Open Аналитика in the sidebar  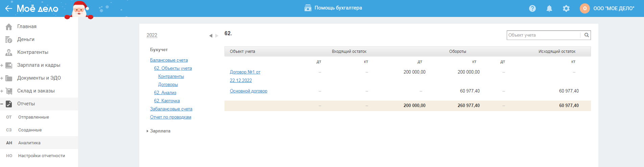coord(29,143)
